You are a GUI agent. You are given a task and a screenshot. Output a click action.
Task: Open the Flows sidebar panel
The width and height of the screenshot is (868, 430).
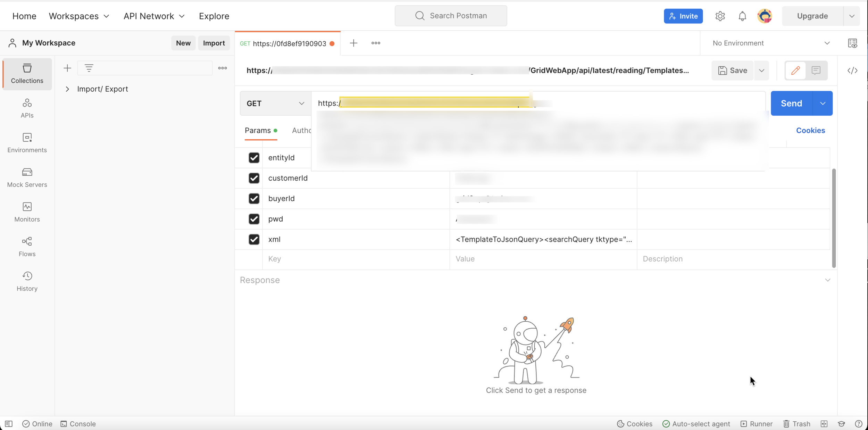[27, 247]
